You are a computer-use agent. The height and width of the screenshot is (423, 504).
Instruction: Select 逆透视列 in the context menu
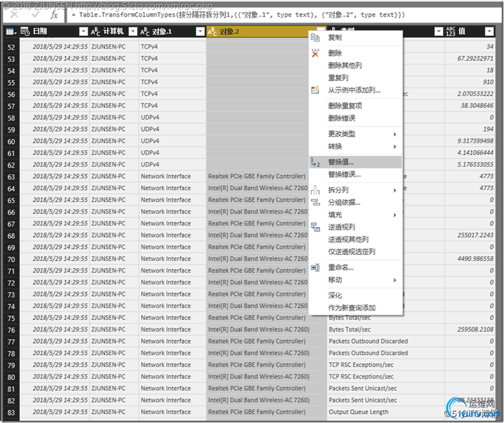pos(341,227)
